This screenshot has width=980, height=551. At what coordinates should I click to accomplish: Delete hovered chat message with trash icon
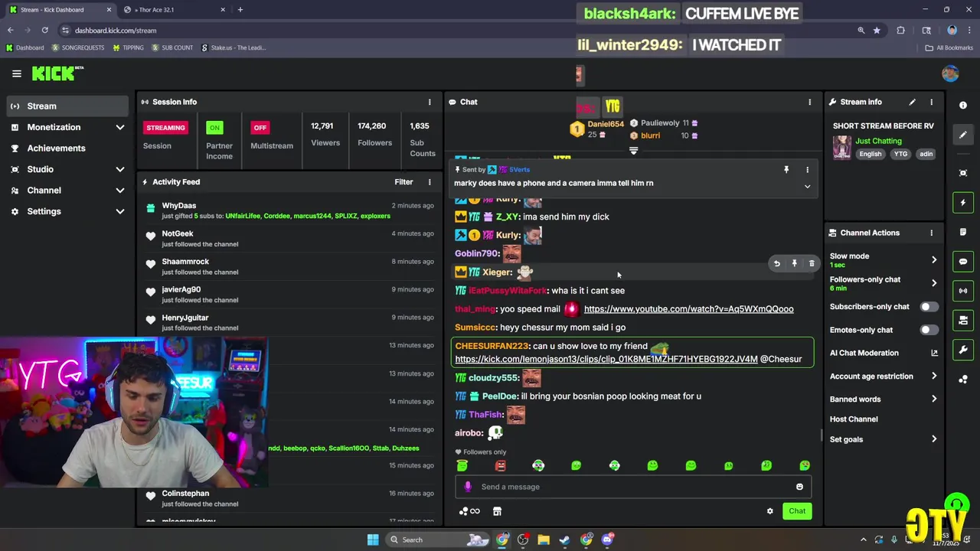coord(812,264)
